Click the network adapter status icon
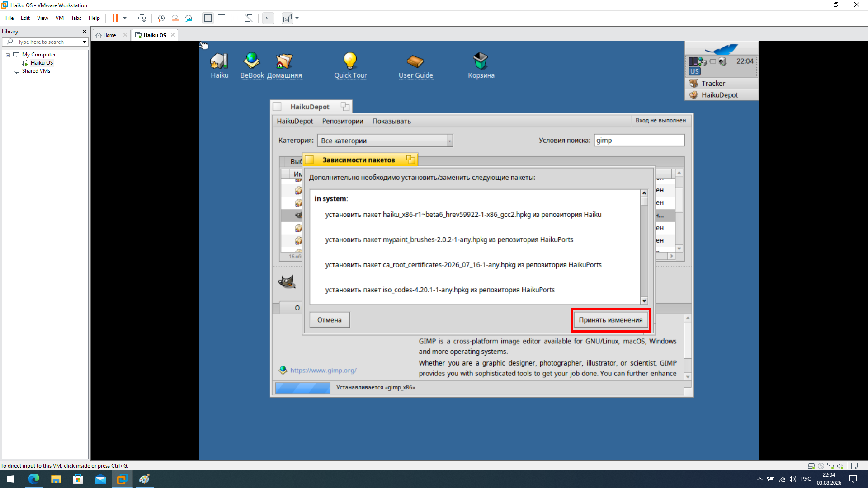This screenshot has width=868, height=488. coord(830,466)
